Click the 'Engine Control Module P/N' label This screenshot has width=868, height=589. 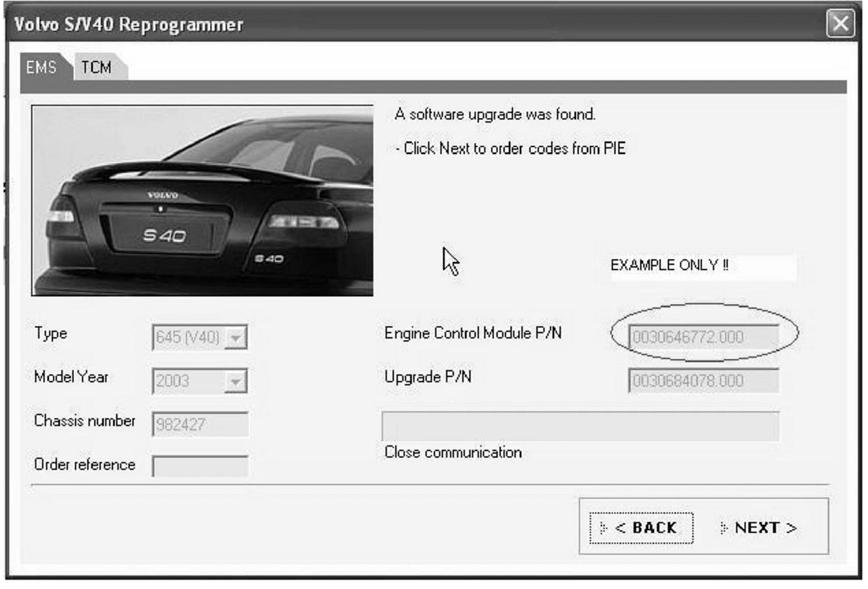click(472, 333)
